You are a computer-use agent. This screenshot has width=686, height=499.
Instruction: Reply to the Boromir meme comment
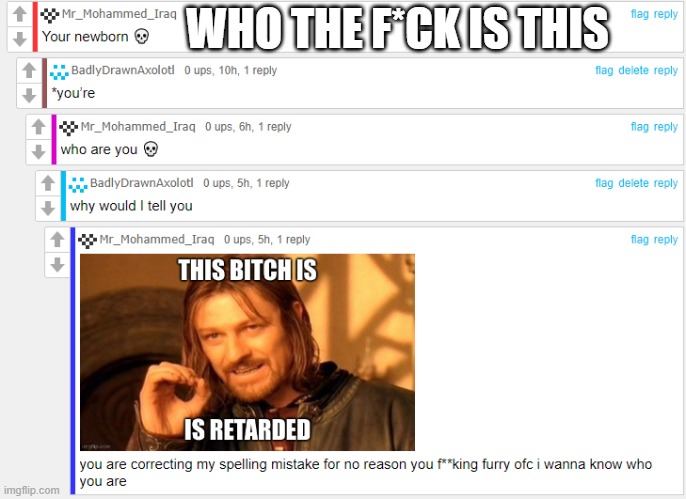click(665, 239)
